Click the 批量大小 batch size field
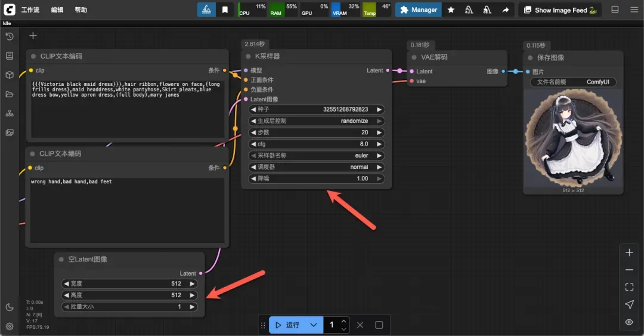Viewport: 644px width, 336px height. (x=129, y=307)
